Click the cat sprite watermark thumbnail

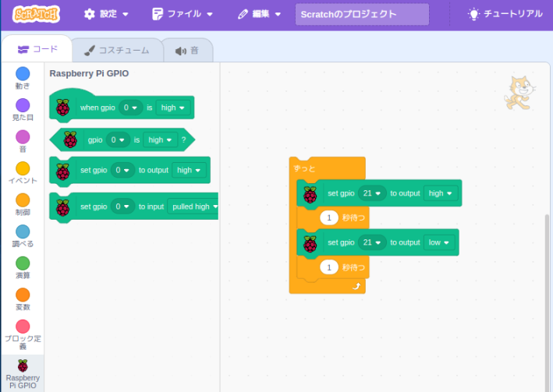pyautogui.click(x=519, y=93)
